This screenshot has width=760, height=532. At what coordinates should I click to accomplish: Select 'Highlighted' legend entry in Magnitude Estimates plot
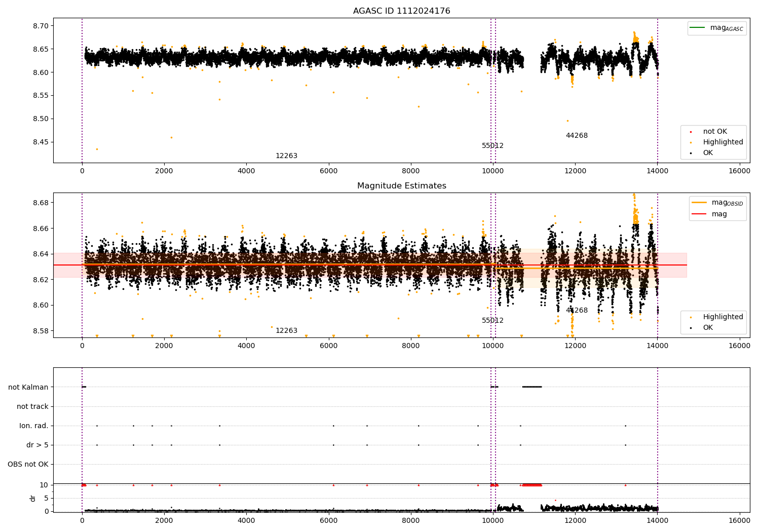click(x=723, y=317)
